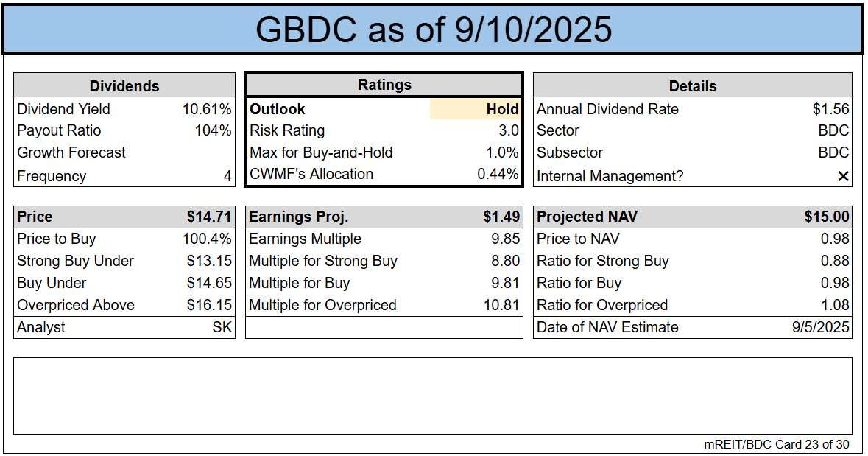This screenshot has height=456, width=868.
Task: Select the Payout Ratio value 104%
Action: coord(213,131)
